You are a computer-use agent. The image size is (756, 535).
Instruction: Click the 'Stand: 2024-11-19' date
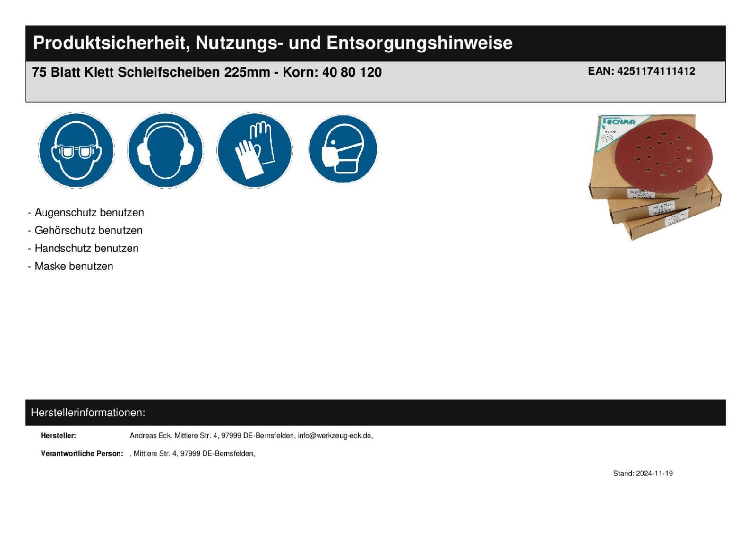tap(643, 474)
